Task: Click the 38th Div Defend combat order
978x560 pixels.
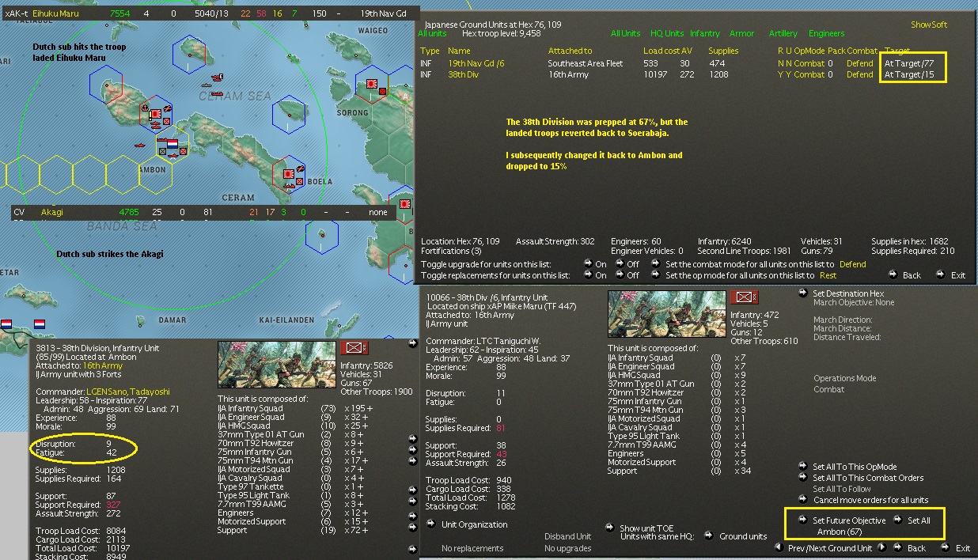Action: pos(859,74)
